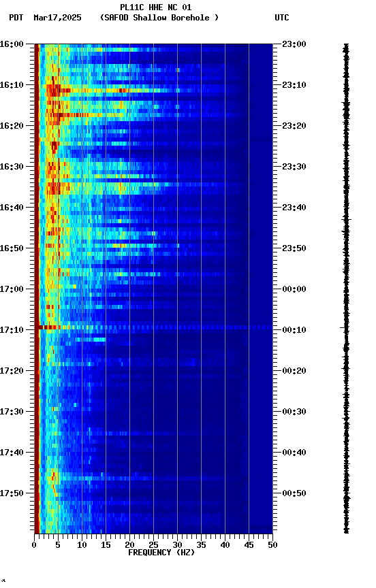
Task: Click the left axis time label 16:40
Action: [12, 208]
